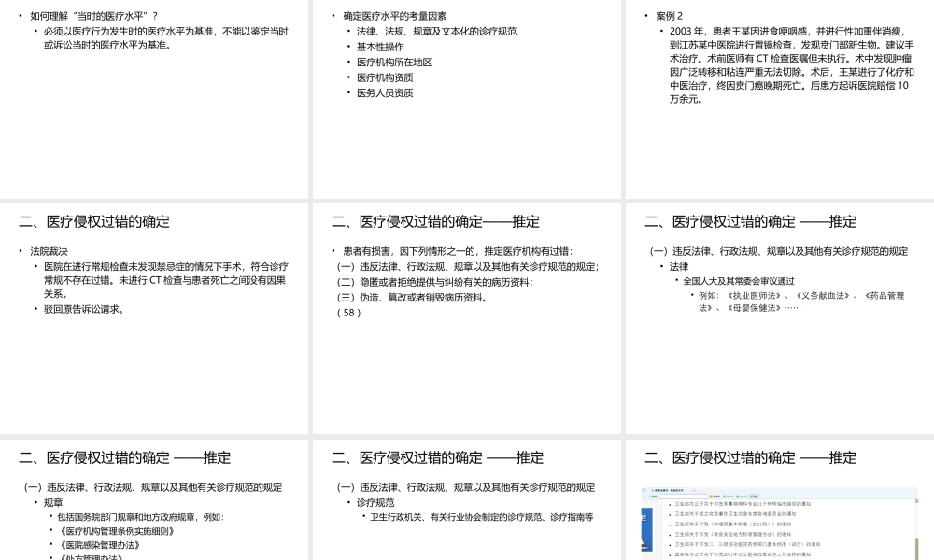The height and width of the screenshot is (560, 934).
Task: Click the title 二、医疗侵权过错的确定——推定 above 患者有损害
Action: pos(435,222)
